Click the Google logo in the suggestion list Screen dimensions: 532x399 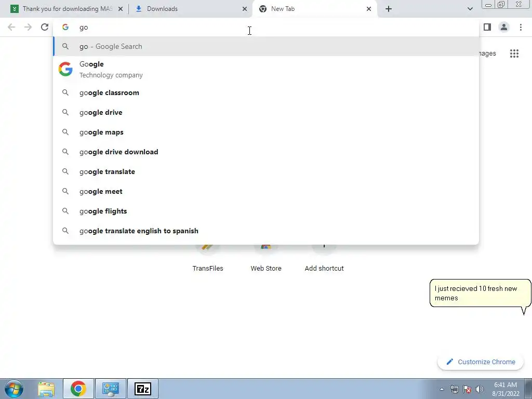tap(65, 69)
